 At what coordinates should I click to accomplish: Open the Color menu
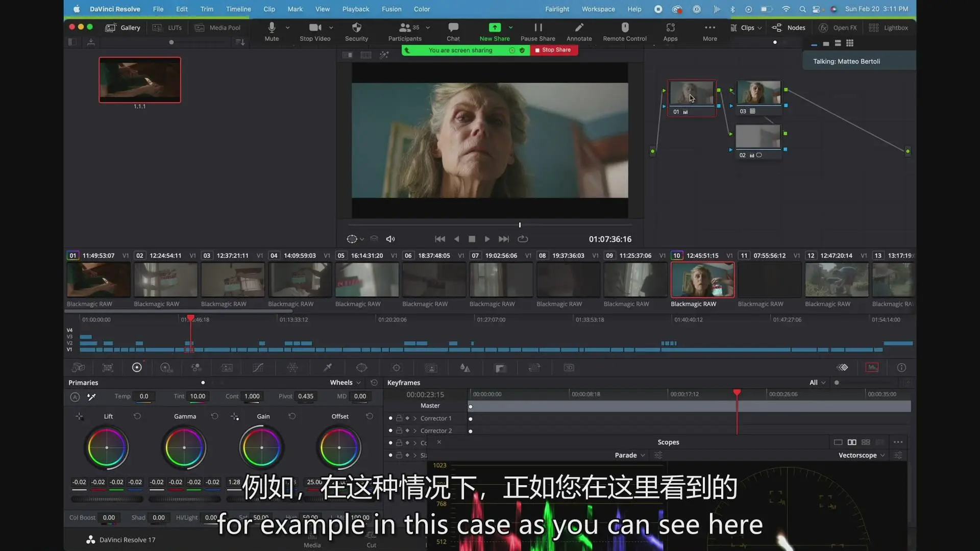point(422,9)
